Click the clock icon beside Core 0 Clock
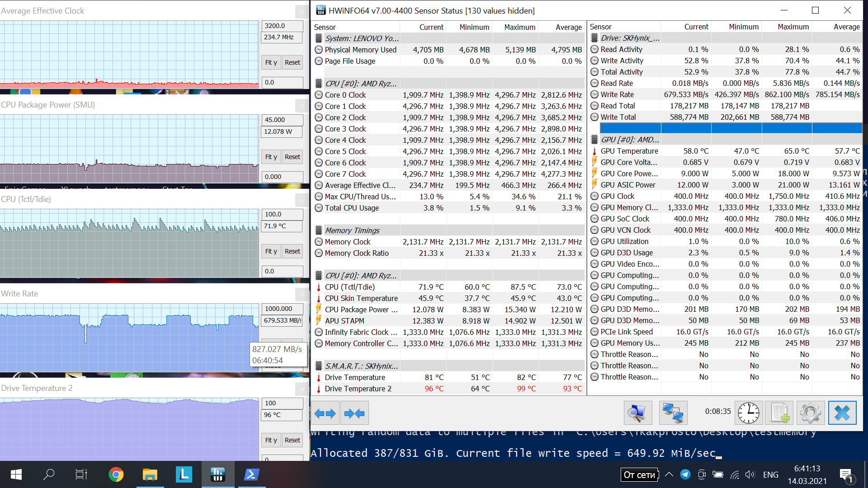Viewport: 868px width, 488px height. [319, 95]
